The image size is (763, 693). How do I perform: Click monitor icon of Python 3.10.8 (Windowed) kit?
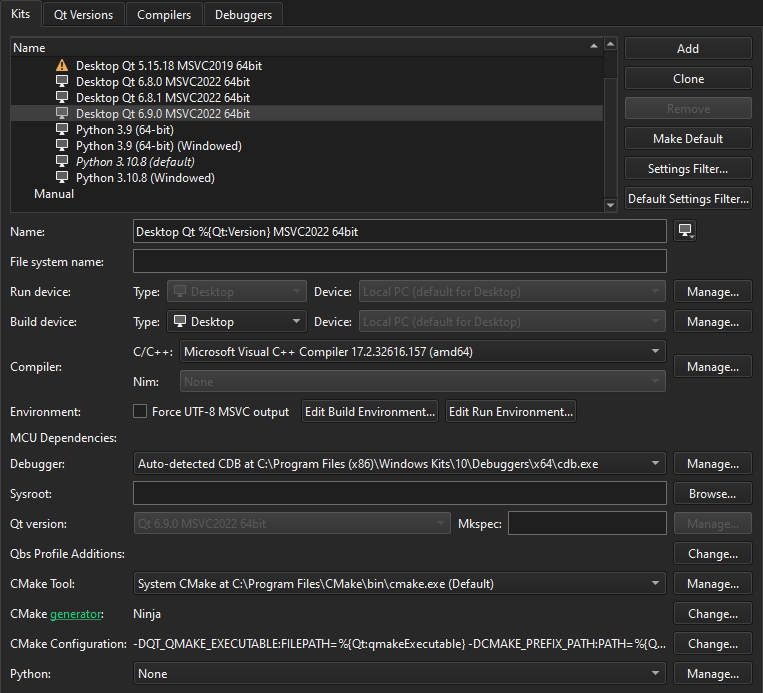63,178
